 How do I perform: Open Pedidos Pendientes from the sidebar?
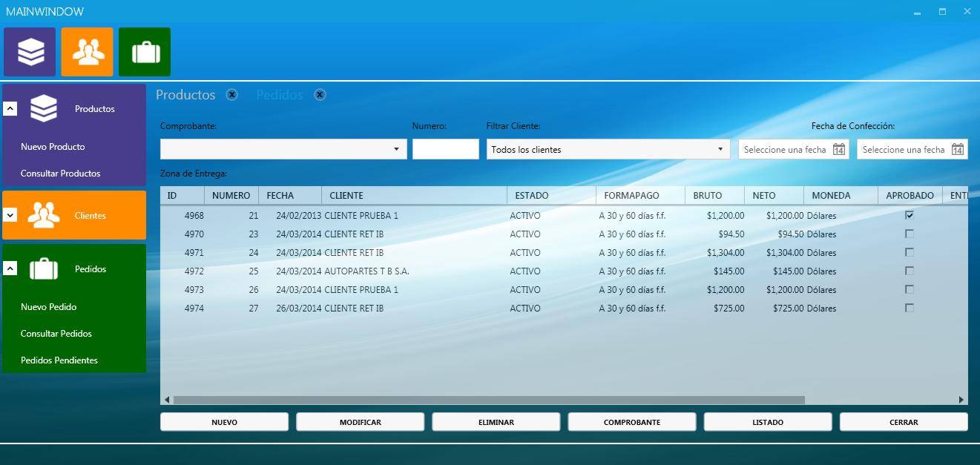59,360
